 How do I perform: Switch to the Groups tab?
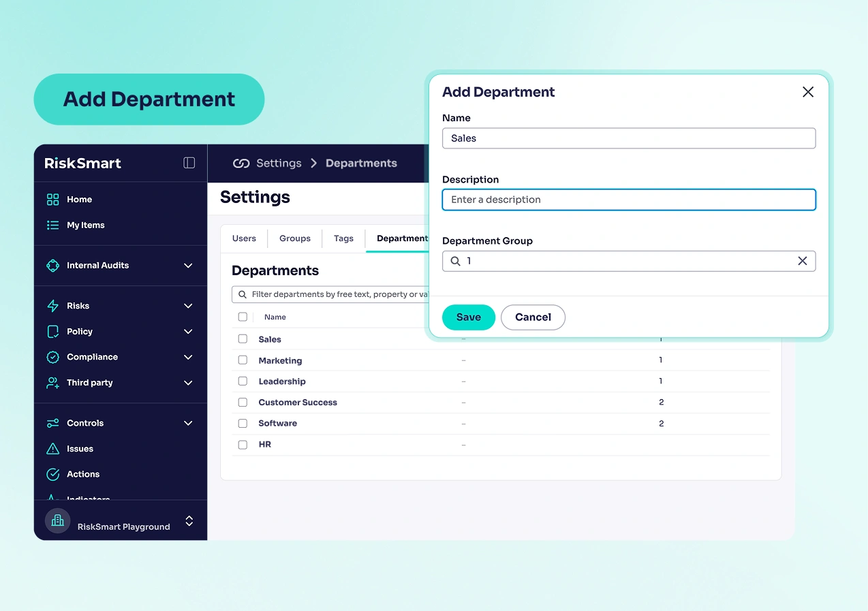point(294,238)
